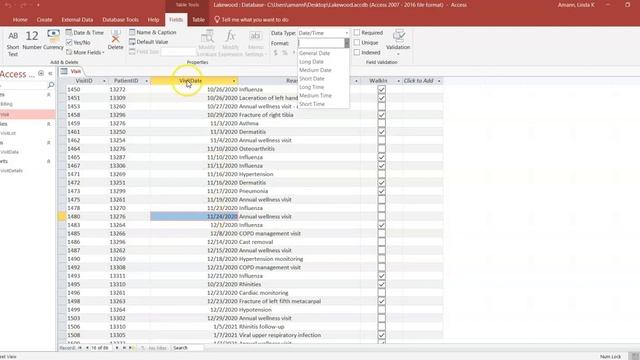Add a Number field
This screenshot has height=360, width=640.
pos(32,41)
